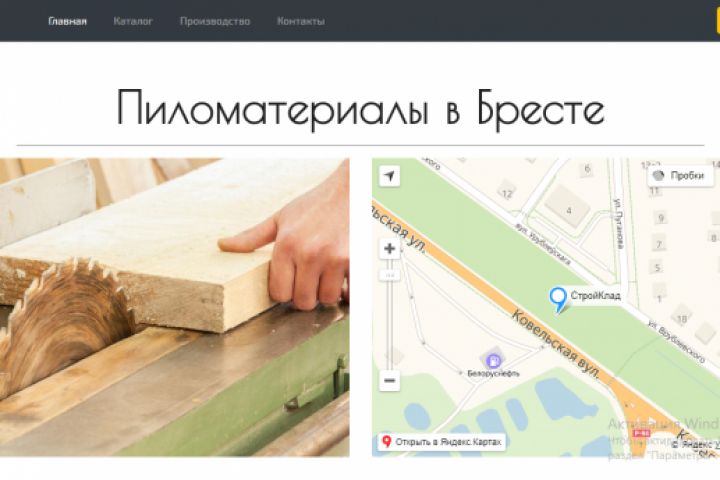The height and width of the screenshot is (480, 720).
Task: Click the sawmill wood cutting photo
Action: 174,307
